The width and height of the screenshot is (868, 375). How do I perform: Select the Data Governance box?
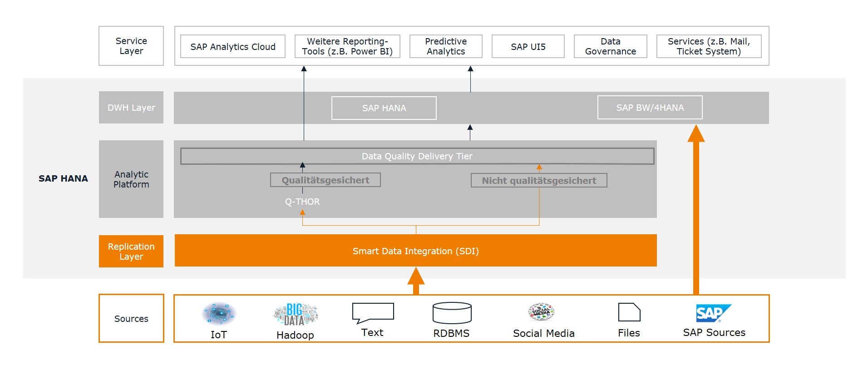point(611,46)
